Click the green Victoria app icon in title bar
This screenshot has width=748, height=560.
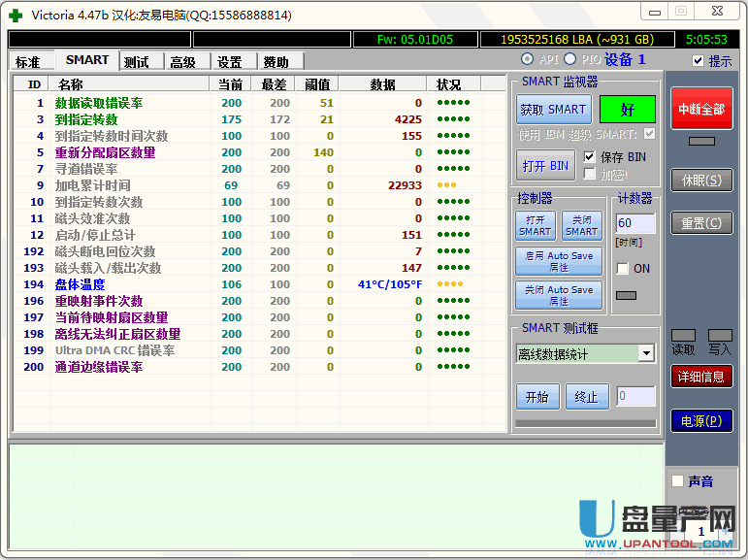16,15
